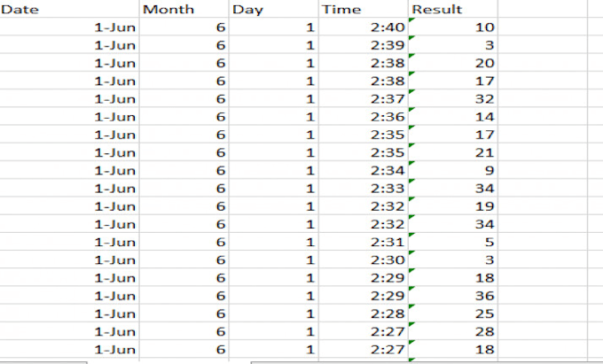Select Month value 6 in the 2:30 row
The width and height of the screenshot is (603, 364).
(184, 259)
